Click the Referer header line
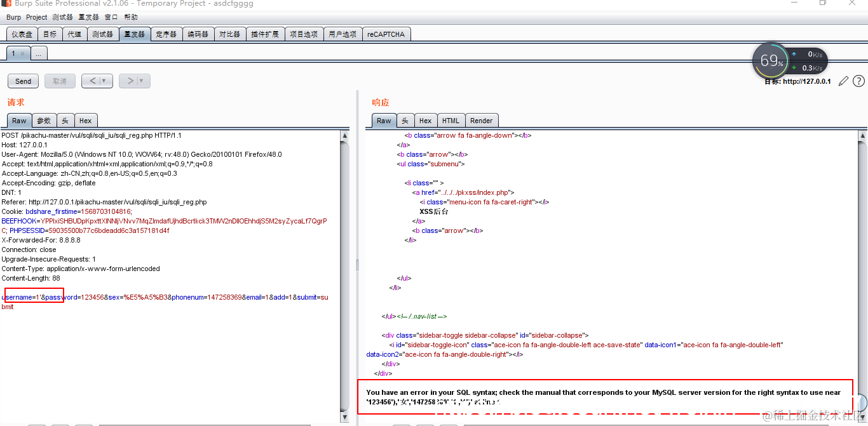The height and width of the screenshot is (426, 868). [104, 202]
